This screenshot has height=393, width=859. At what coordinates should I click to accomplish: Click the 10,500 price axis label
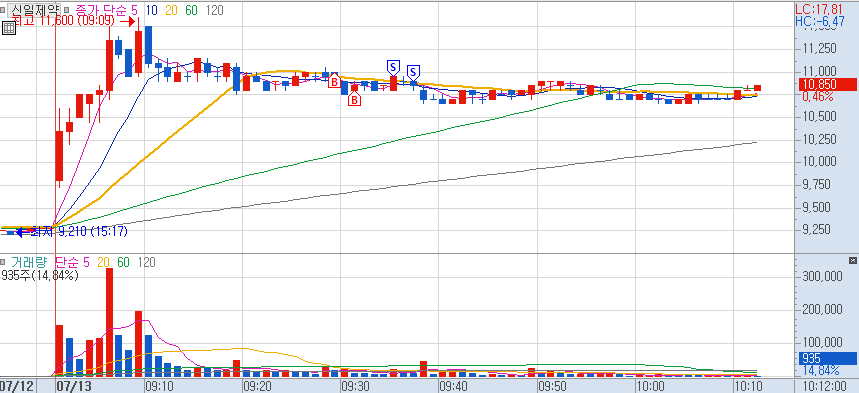click(820, 117)
